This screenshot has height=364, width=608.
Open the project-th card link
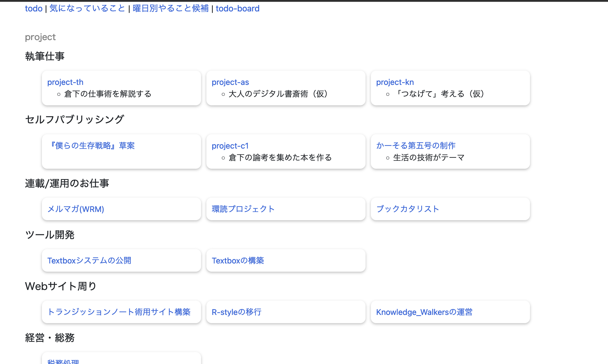click(x=65, y=82)
